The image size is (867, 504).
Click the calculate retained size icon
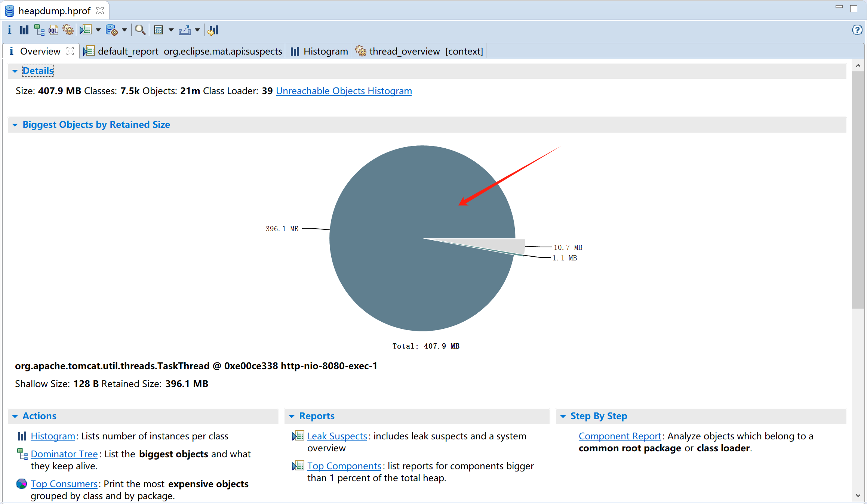[159, 30]
